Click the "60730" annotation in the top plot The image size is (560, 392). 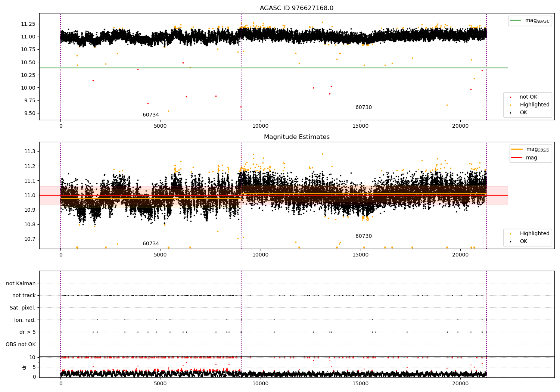click(x=364, y=108)
